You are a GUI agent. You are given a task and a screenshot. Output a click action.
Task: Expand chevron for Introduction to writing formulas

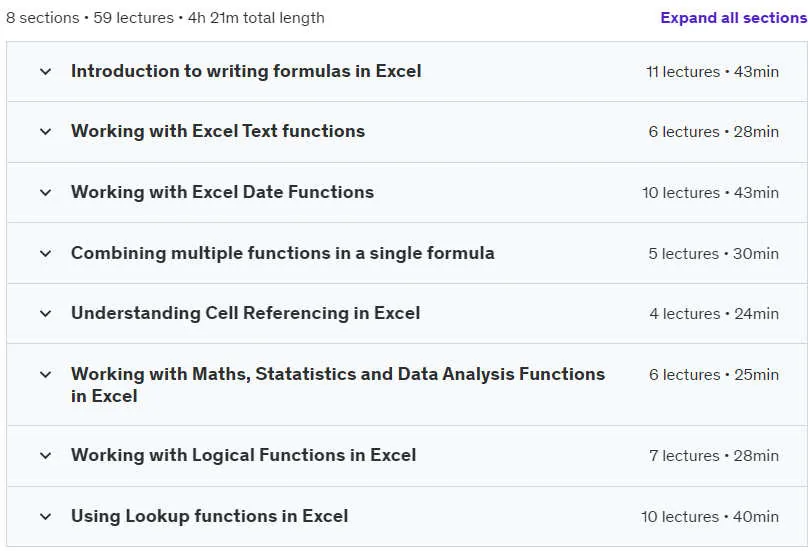coord(45,72)
